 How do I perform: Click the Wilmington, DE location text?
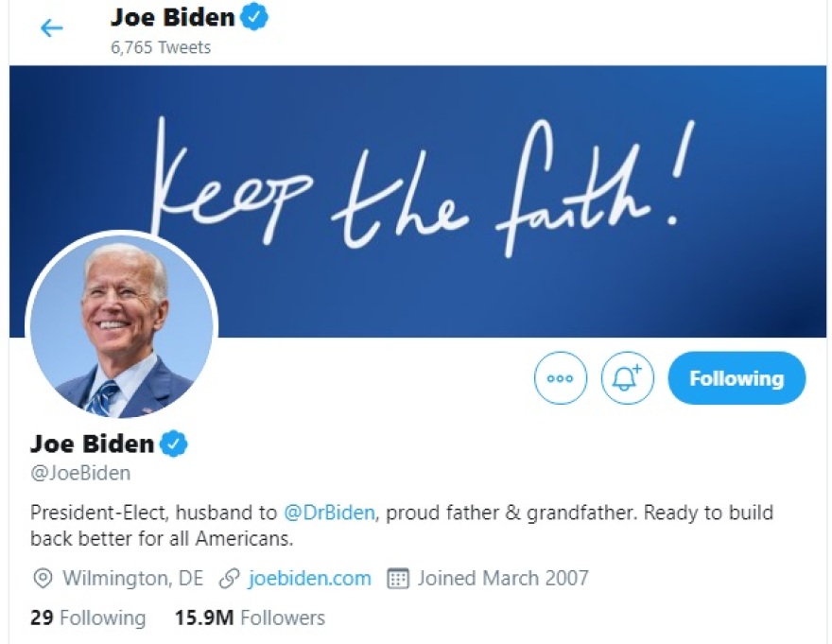pyautogui.click(x=132, y=578)
